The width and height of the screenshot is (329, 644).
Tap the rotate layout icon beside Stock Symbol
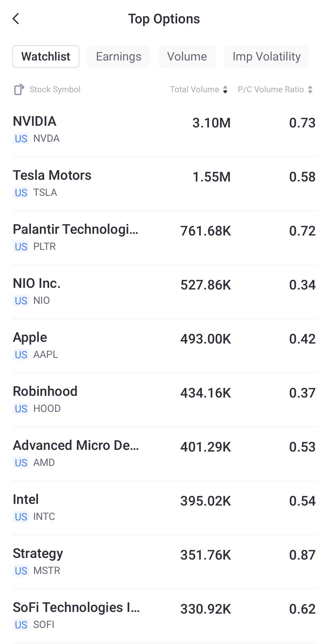[x=19, y=90]
